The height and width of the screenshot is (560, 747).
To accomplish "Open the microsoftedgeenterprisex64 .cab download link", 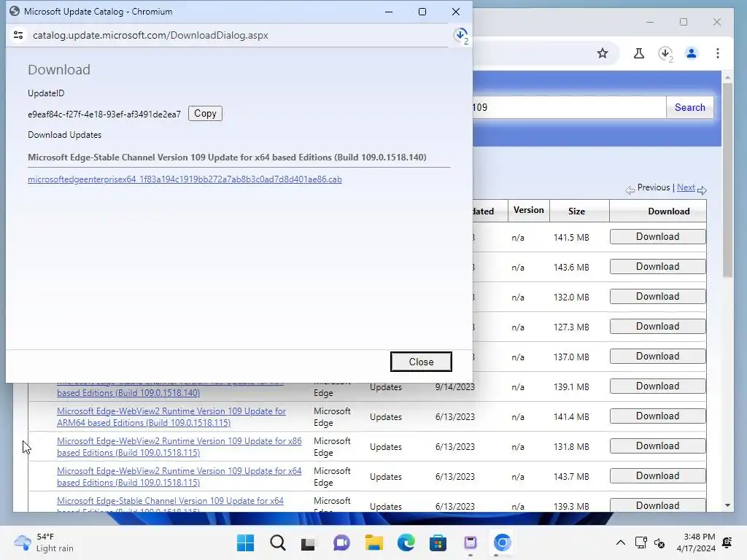I will point(185,179).
